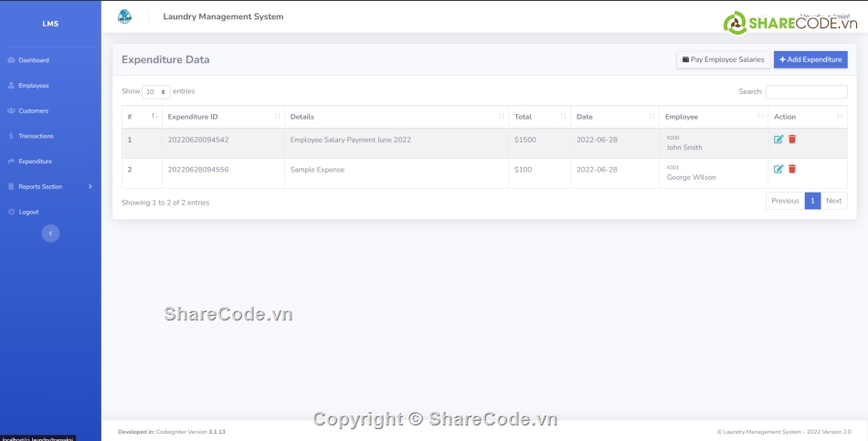Edit the Sample Expense row
The width and height of the screenshot is (868, 441).
(778, 169)
